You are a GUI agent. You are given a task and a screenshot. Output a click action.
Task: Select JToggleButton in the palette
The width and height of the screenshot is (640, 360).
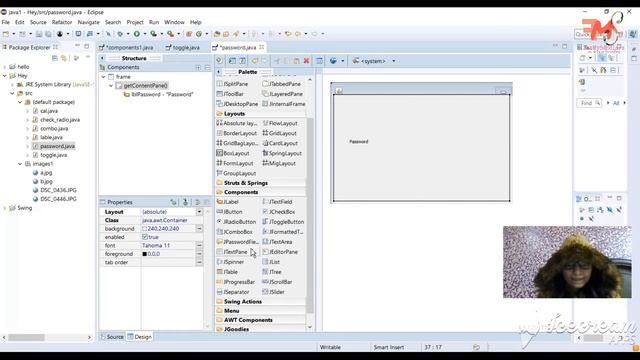point(284,222)
